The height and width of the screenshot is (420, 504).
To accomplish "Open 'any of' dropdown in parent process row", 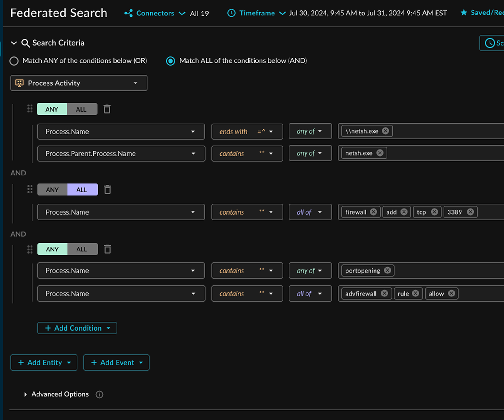I will click(x=310, y=153).
